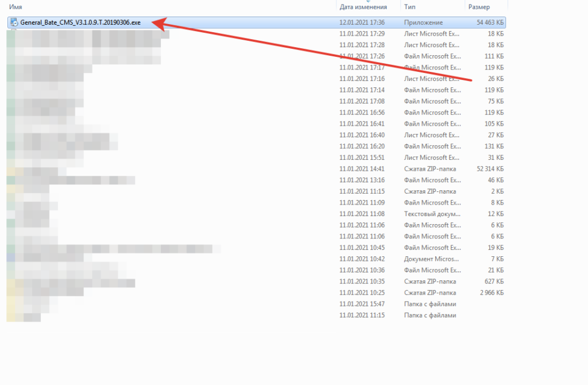The image size is (588, 385).
Task: Select the row dated 11.01.2021 17:17
Action: click(256, 68)
